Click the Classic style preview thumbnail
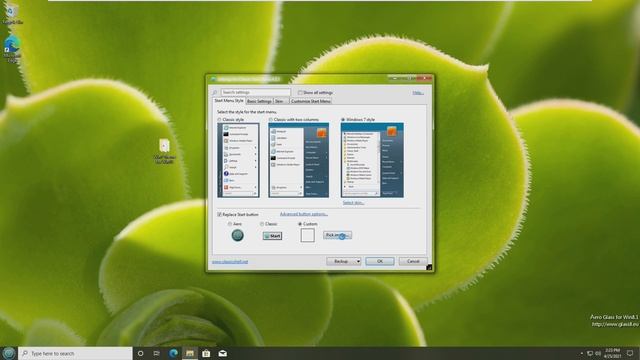 [x=238, y=160]
